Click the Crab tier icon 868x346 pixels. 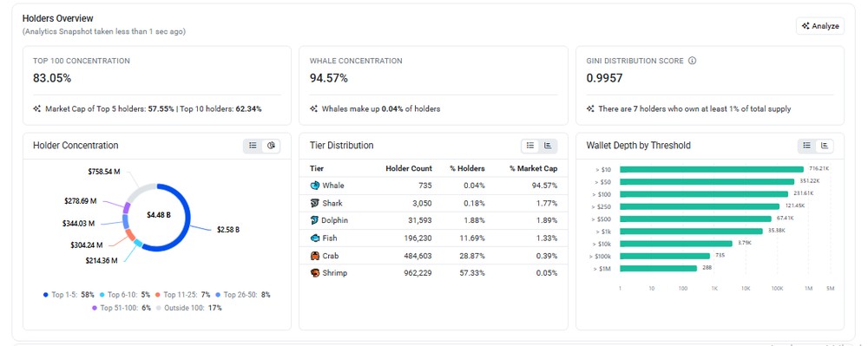[x=315, y=256]
